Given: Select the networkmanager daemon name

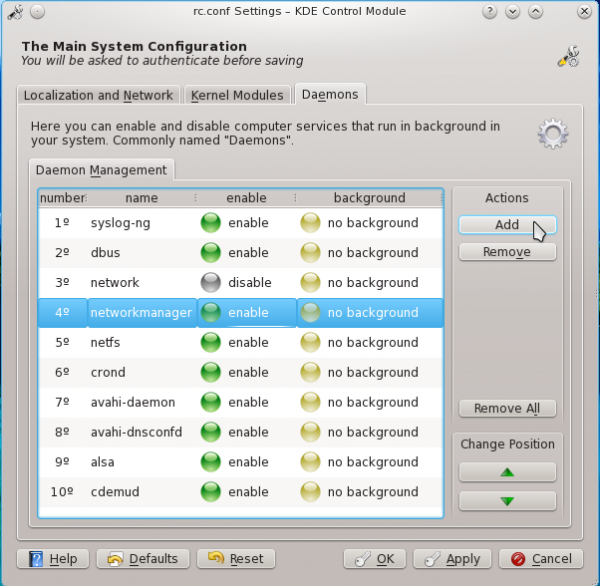Looking at the screenshot, I should coord(141,312).
